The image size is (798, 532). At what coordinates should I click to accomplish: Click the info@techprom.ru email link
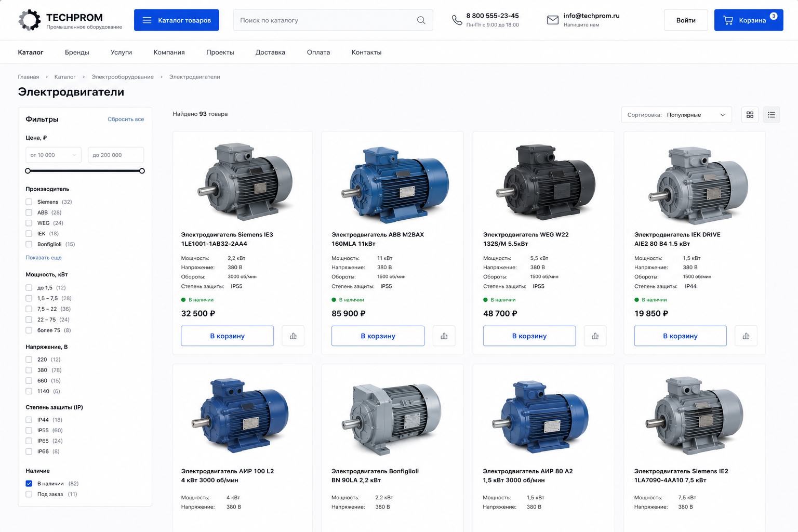pos(591,16)
